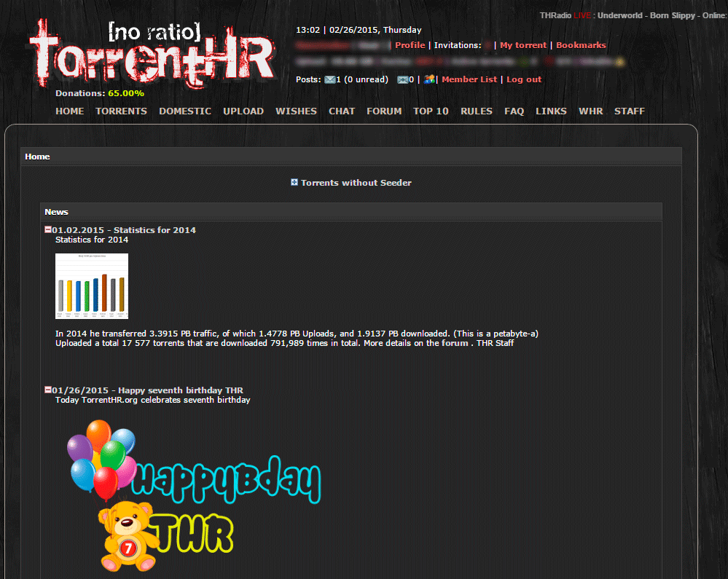This screenshot has width=728, height=579.
Task: Open the LINKS page
Action: point(551,111)
